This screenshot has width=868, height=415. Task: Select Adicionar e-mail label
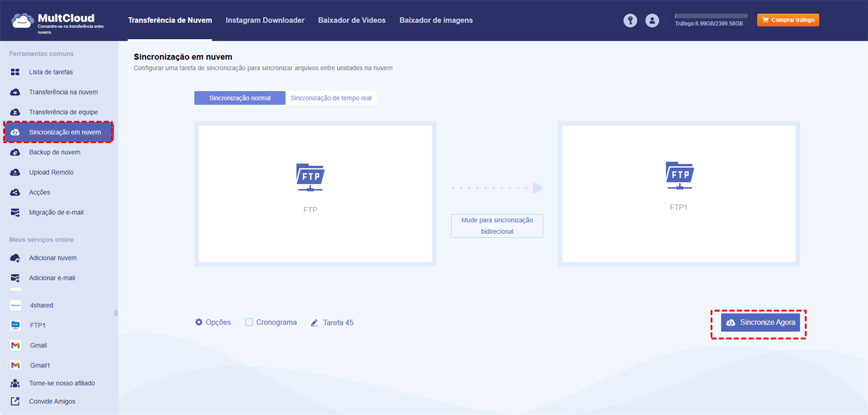[x=52, y=278]
